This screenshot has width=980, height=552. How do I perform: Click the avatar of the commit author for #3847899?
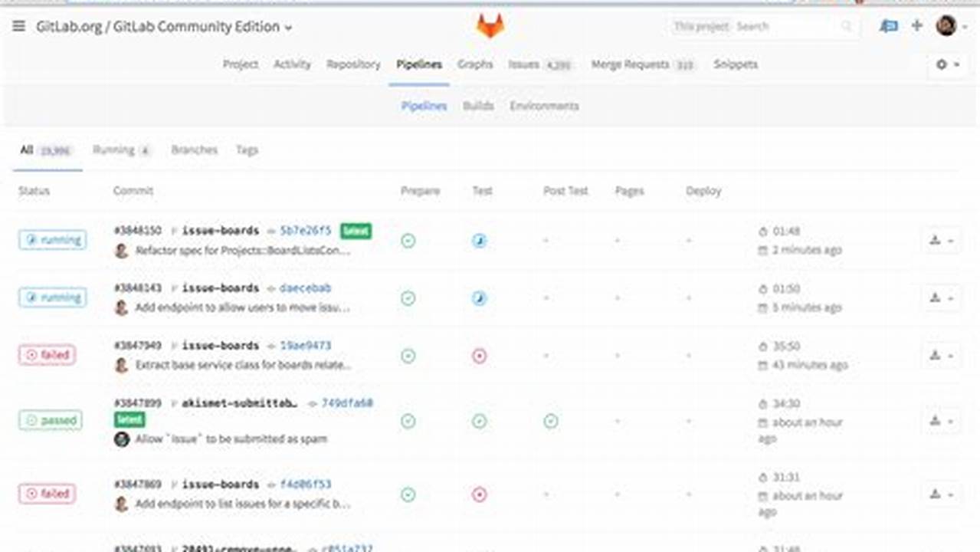[x=121, y=439]
